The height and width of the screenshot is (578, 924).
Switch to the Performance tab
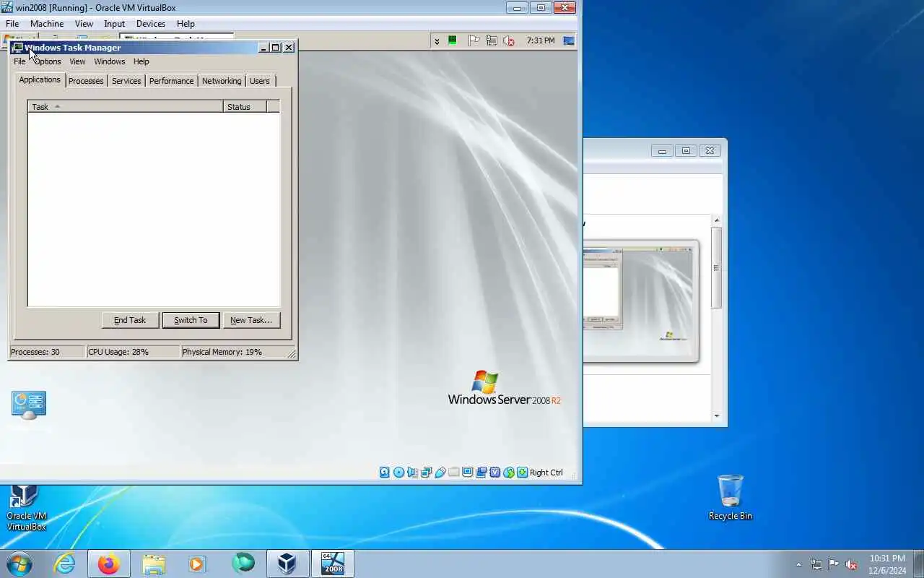coord(171,81)
